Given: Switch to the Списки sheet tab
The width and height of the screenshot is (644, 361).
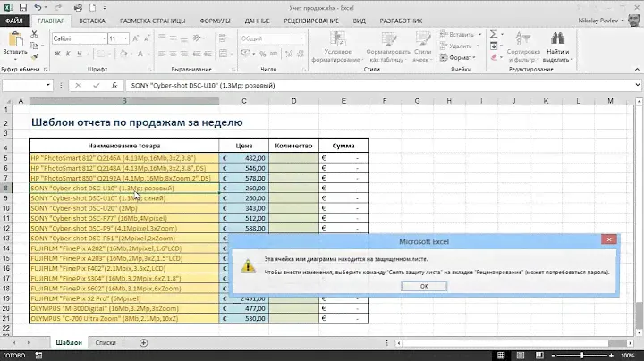Looking at the screenshot, I should coord(106,342).
